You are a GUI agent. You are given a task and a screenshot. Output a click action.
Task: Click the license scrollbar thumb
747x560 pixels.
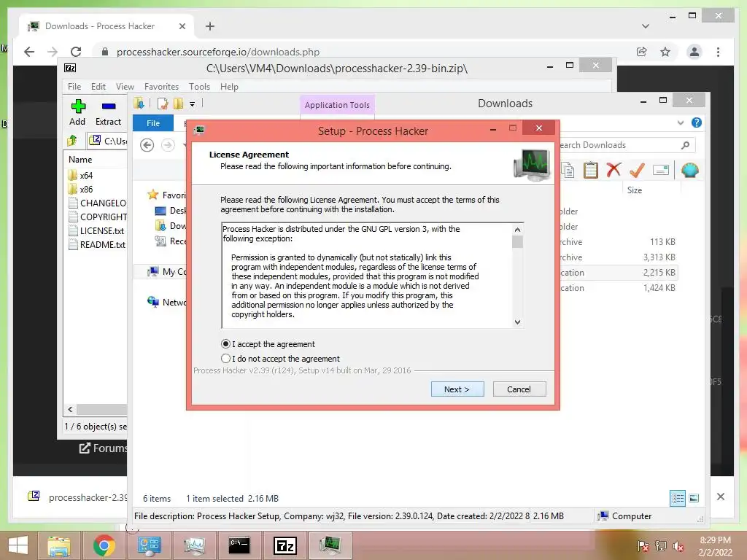pyautogui.click(x=517, y=242)
